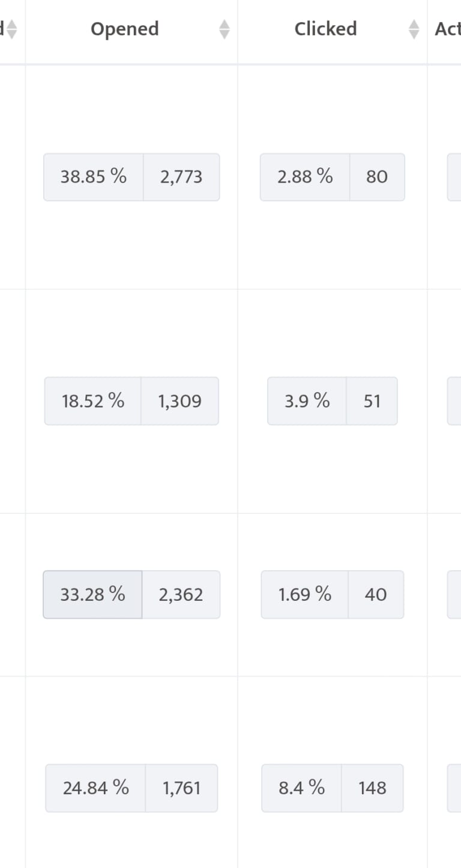Click the sort arrows in Clicked column
The width and height of the screenshot is (461, 868).
(414, 29)
